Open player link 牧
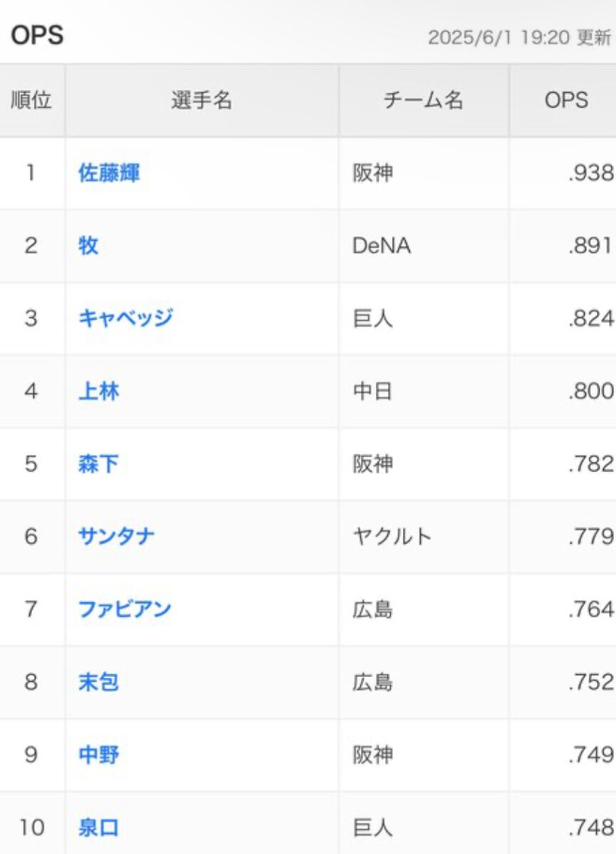This screenshot has width=616, height=854. pos(88,245)
